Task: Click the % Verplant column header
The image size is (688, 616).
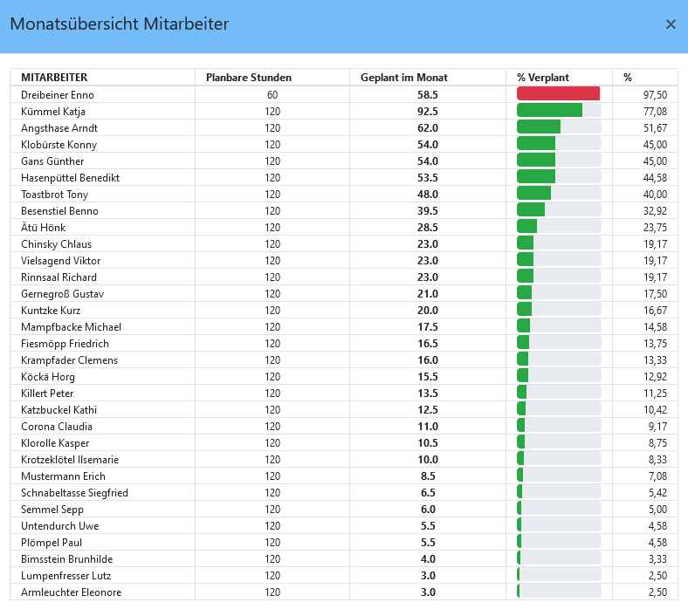Action: click(x=543, y=78)
